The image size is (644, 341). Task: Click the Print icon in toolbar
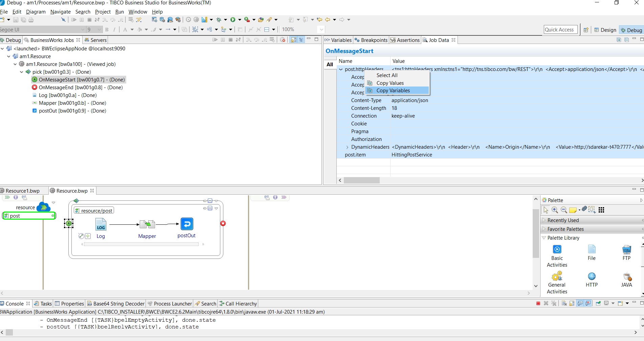(x=31, y=20)
